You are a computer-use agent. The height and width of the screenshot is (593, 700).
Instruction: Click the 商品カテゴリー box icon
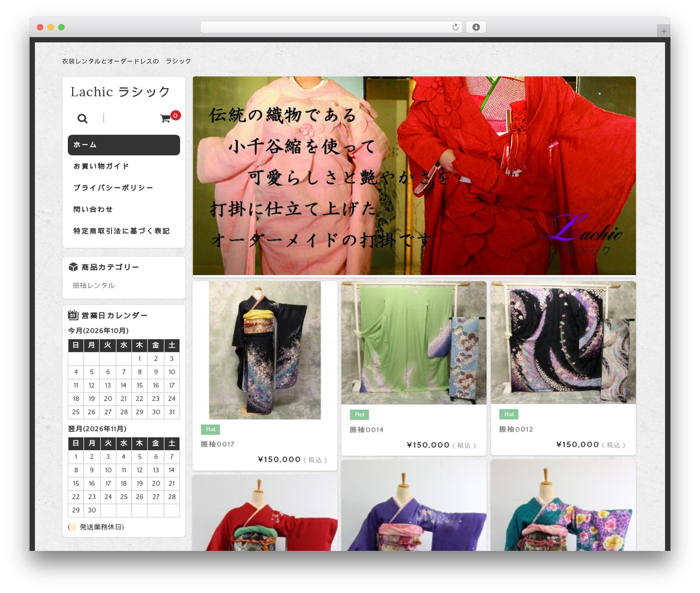(x=73, y=267)
